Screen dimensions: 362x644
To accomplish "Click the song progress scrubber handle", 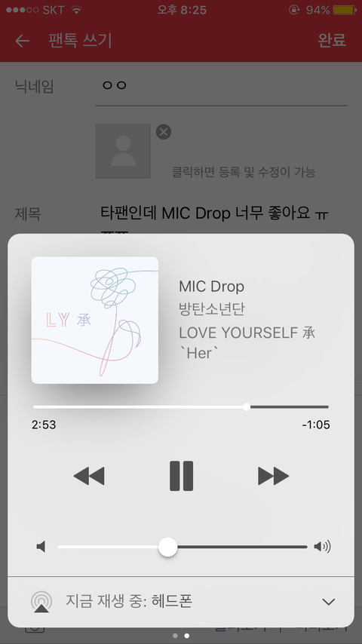I will pos(247,407).
